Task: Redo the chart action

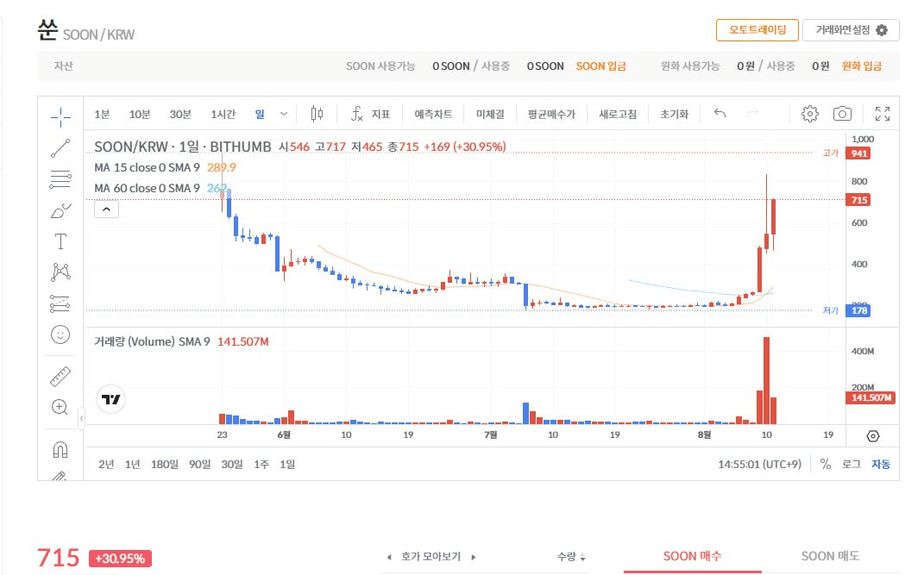Action: 752,113
